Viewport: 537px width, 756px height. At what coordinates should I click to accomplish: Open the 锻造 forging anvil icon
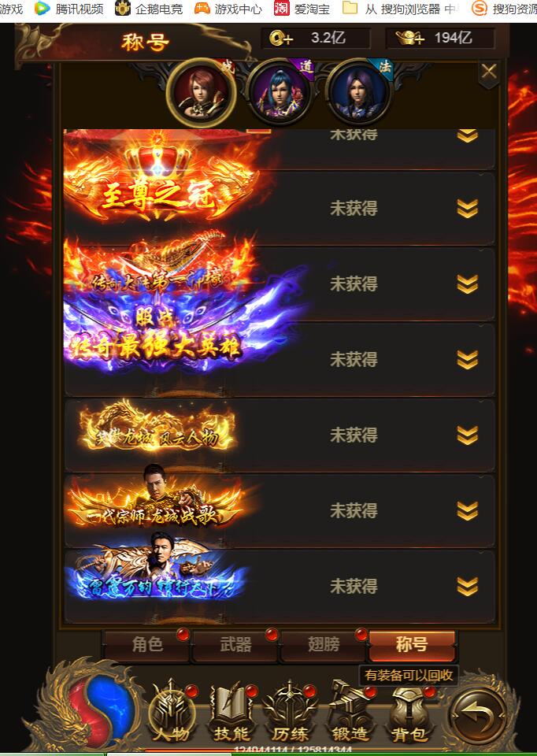point(350,713)
